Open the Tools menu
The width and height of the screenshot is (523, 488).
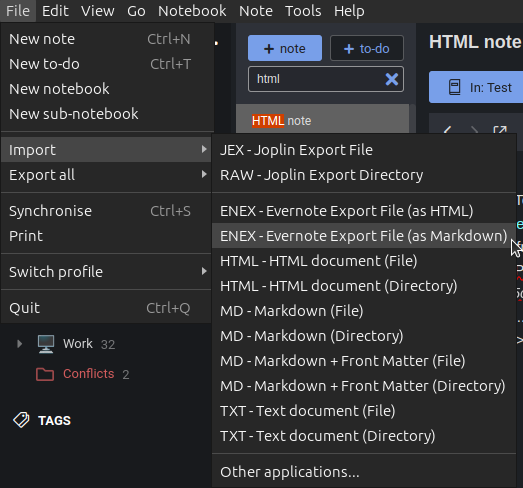[303, 11]
